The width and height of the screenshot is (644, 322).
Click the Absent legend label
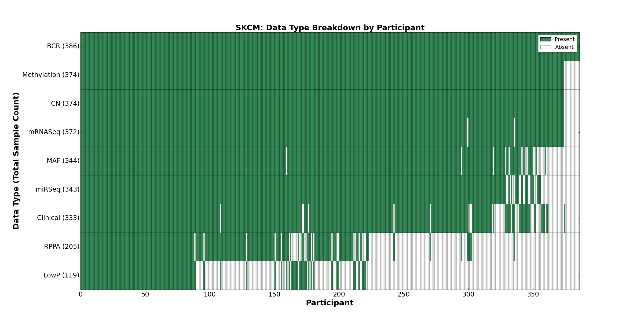point(564,47)
